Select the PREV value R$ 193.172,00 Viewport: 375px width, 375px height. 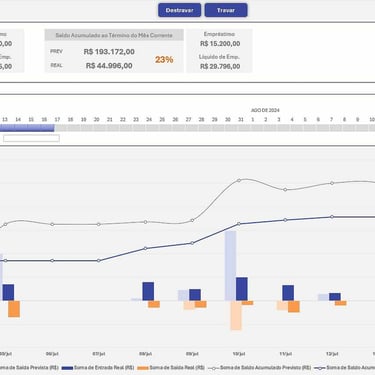109,52
